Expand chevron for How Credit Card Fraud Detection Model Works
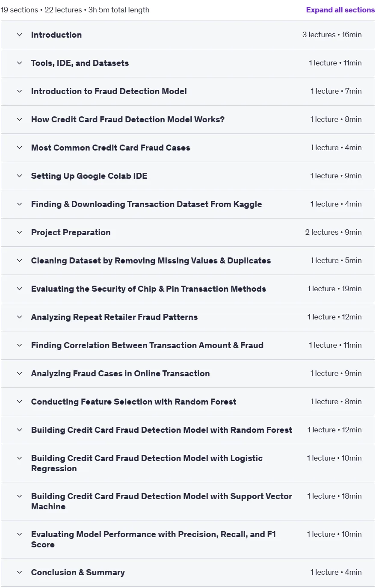376x588 pixels. pyautogui.click(x=19, y=119)
